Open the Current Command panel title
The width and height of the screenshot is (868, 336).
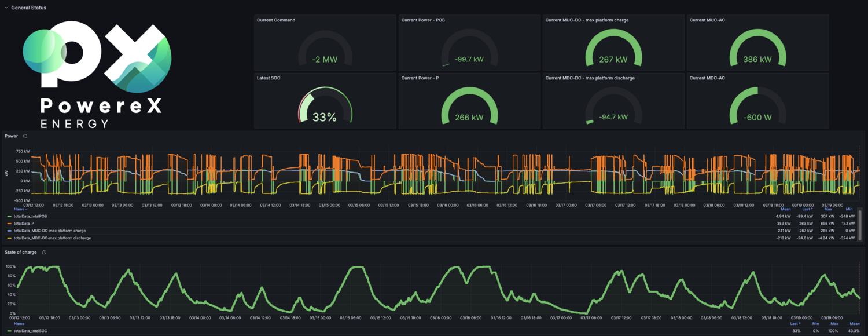point(276,20)
